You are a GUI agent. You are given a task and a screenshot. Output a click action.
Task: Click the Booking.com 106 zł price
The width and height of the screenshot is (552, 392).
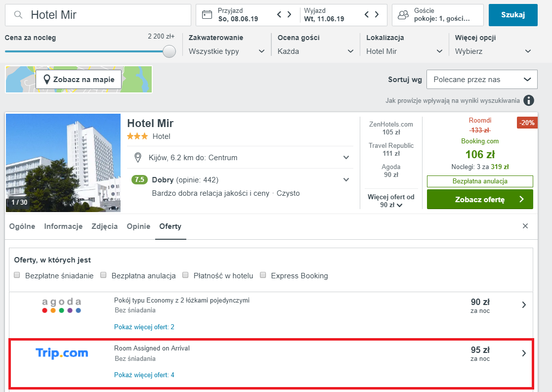pos(480,154)
